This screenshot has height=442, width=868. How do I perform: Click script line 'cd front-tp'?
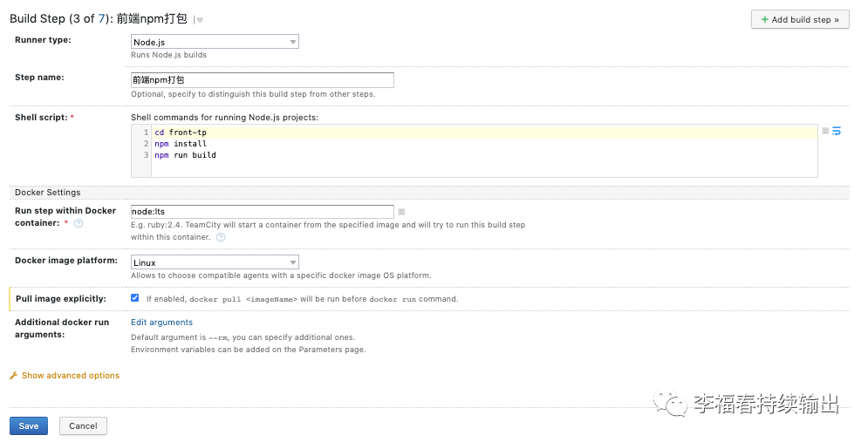181,133
